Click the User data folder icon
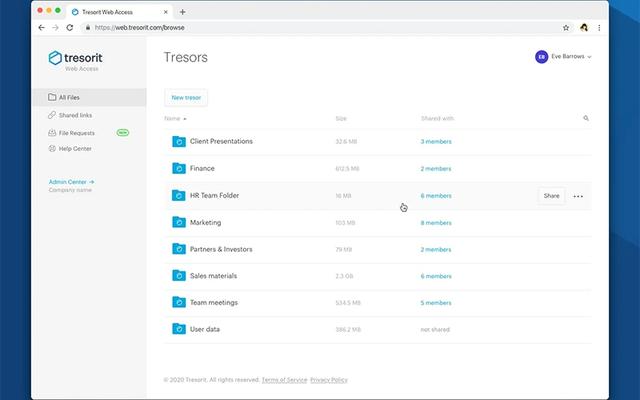The height and width of the screenshot is (400, 640). click(178, 329)
